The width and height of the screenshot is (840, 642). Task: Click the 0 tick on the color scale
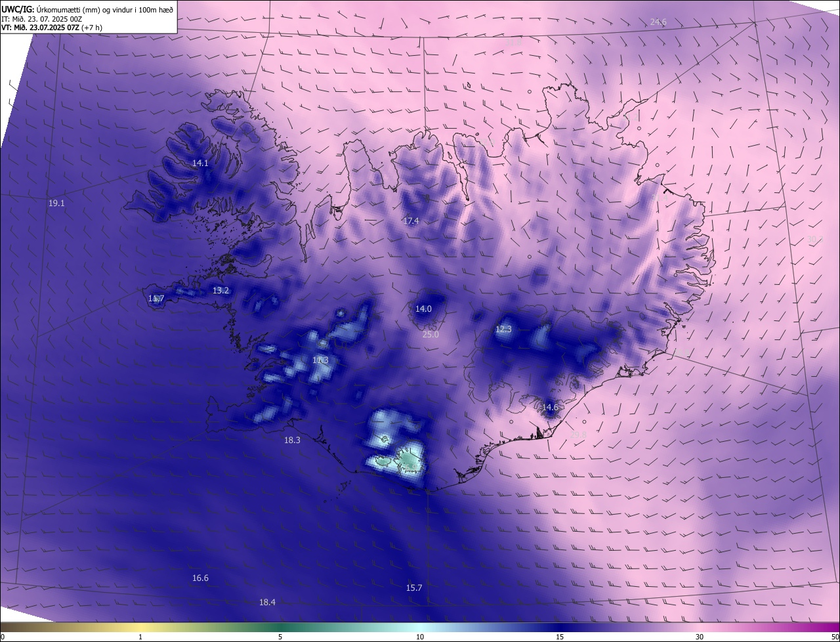pyautogui.click(x=3, y=637)
